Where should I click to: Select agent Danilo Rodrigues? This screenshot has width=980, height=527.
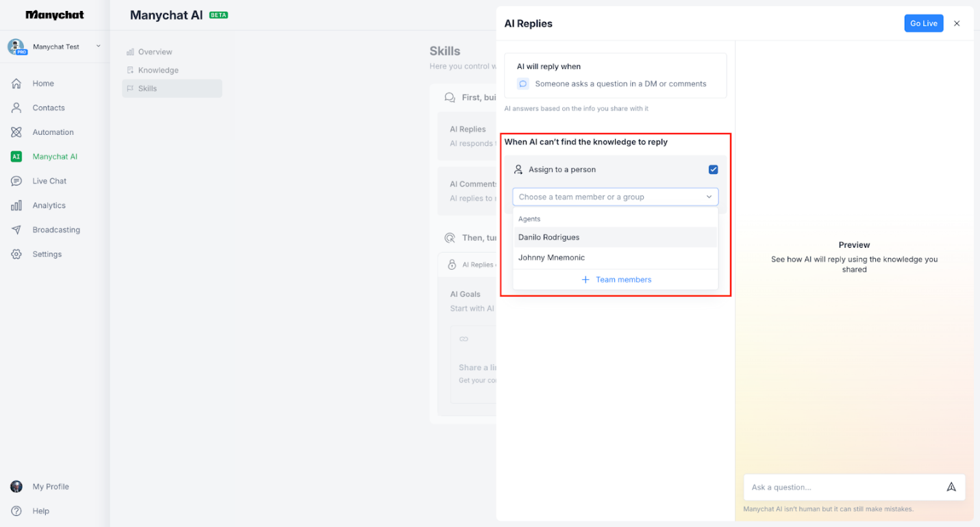point(549,237)
